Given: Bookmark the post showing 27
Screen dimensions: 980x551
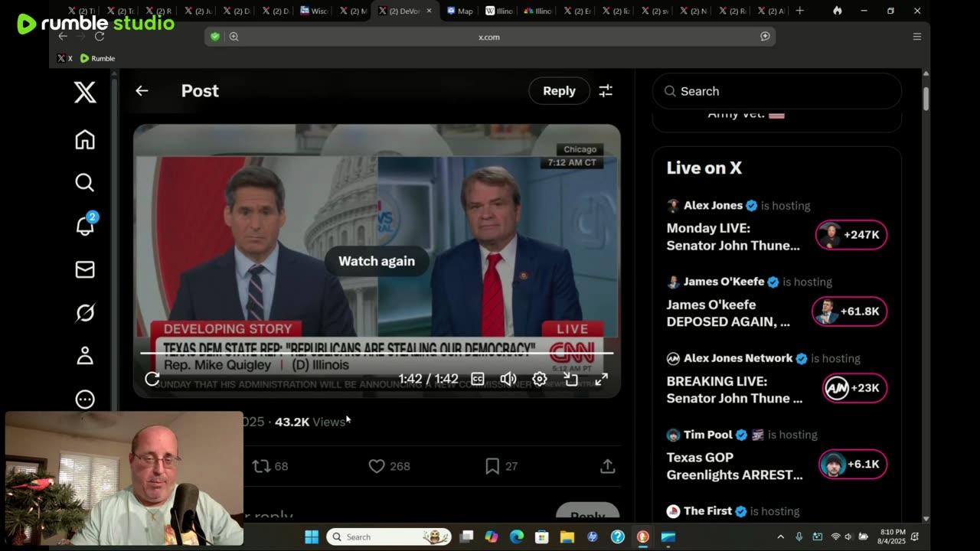Looking at the screenshot, I should click(x=501, y=465).
